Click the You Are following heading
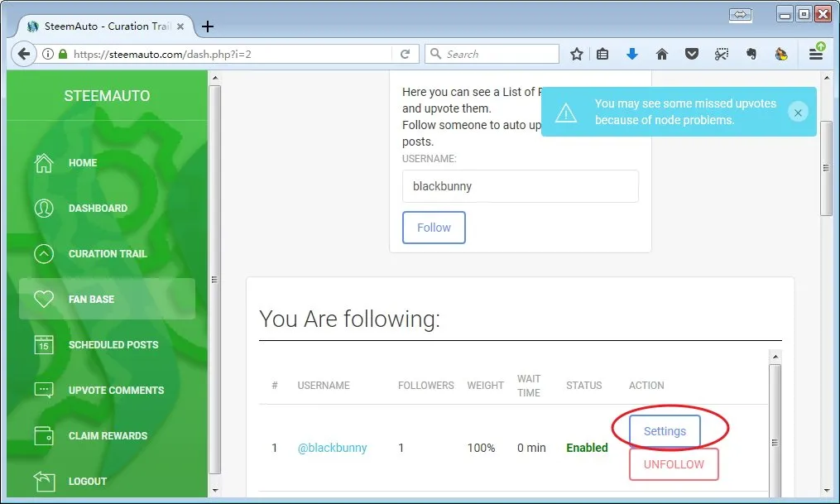 pos(349,319)
